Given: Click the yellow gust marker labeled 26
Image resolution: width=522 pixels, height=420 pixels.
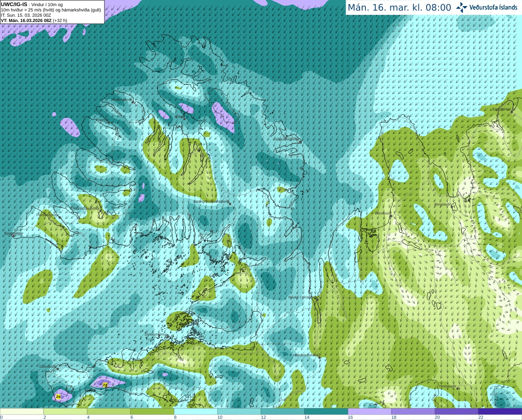Looking at the screenshot, I should [x=58, y=397].
